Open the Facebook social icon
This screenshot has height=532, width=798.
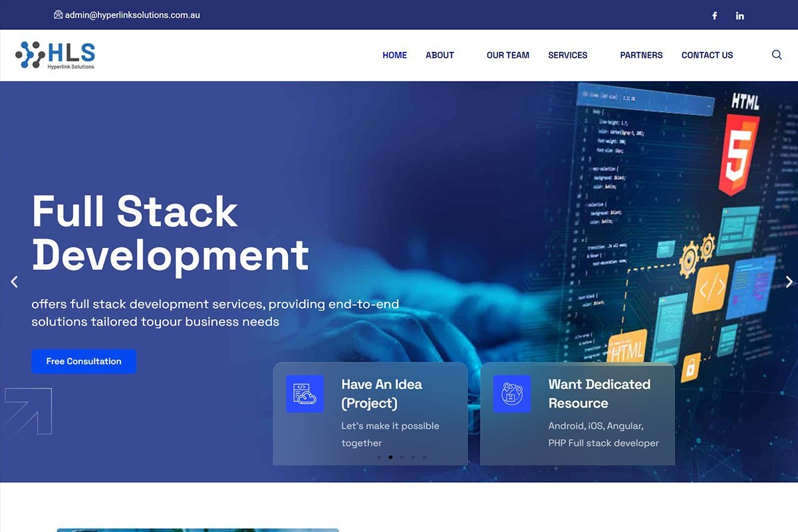[x=715, y=15]
